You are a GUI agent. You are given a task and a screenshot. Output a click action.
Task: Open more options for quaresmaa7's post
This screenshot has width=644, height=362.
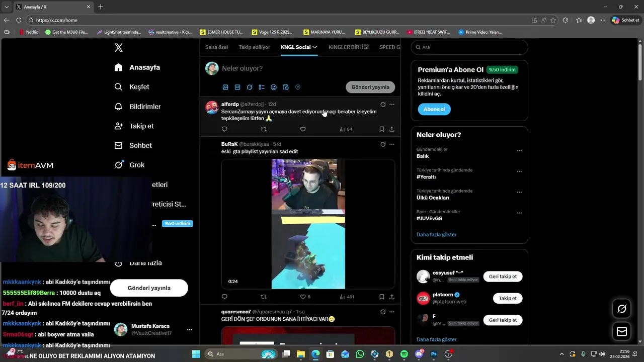pos(392,311)
